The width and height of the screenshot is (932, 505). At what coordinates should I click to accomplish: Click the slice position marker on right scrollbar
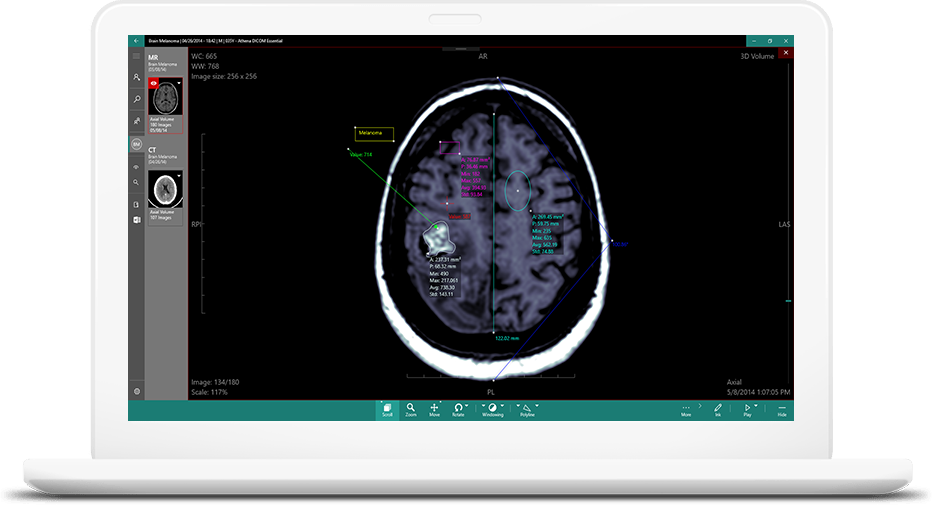coord(788,301)
